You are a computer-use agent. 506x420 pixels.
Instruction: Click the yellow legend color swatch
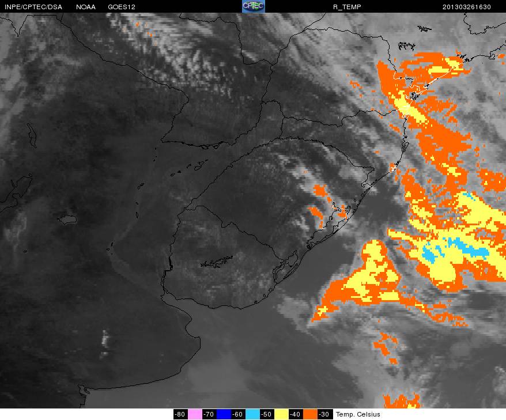tap(281, 414)
